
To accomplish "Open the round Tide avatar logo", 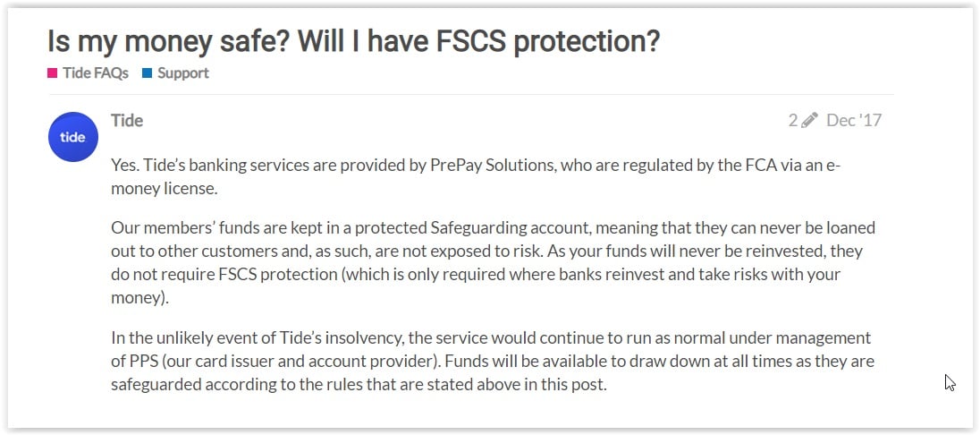I will [x=72, y=137].
